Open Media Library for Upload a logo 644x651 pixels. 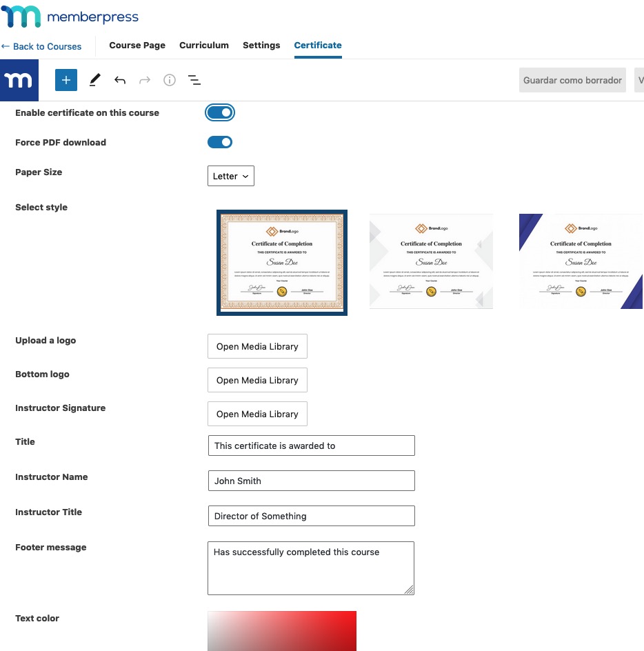click(x=257, y=346)
